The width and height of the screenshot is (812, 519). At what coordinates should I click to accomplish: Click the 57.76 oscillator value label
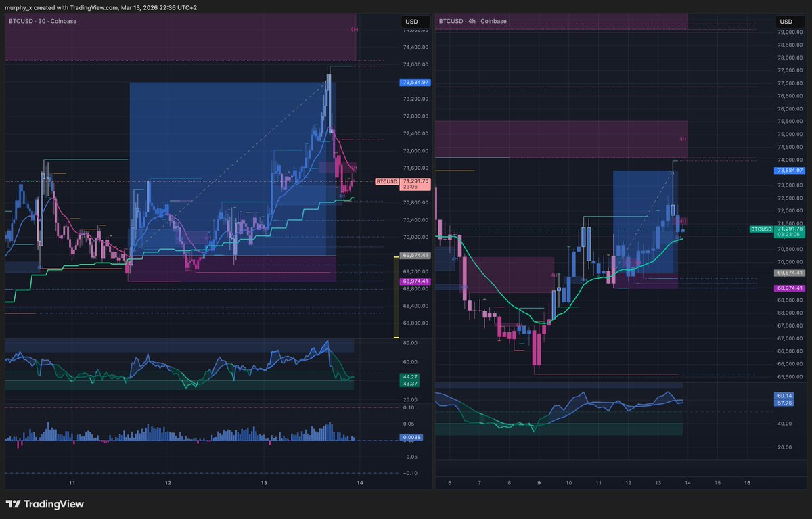pyautogui.click(x=785, y=403)
